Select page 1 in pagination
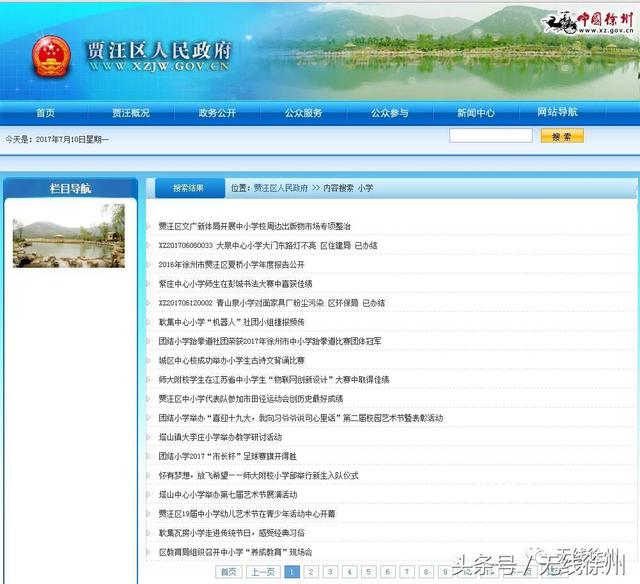 292,572
